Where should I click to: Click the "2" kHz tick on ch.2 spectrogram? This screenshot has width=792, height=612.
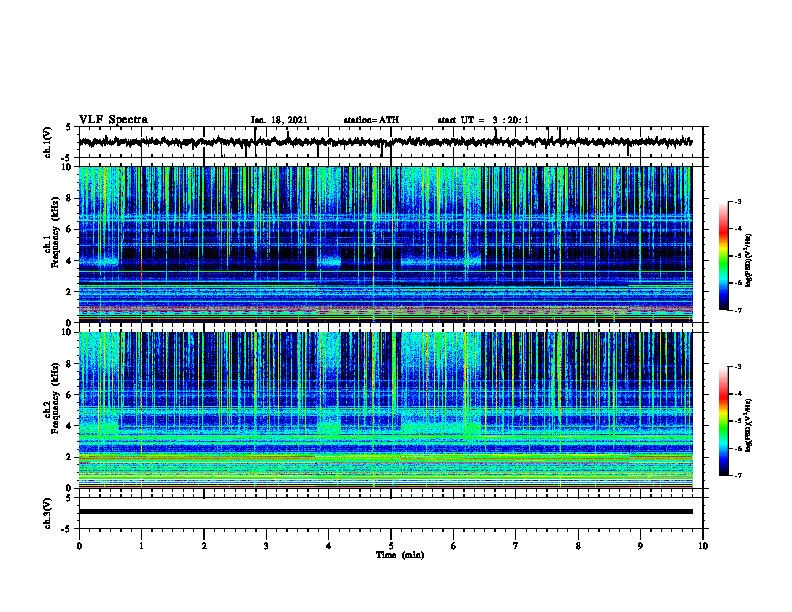70,457
